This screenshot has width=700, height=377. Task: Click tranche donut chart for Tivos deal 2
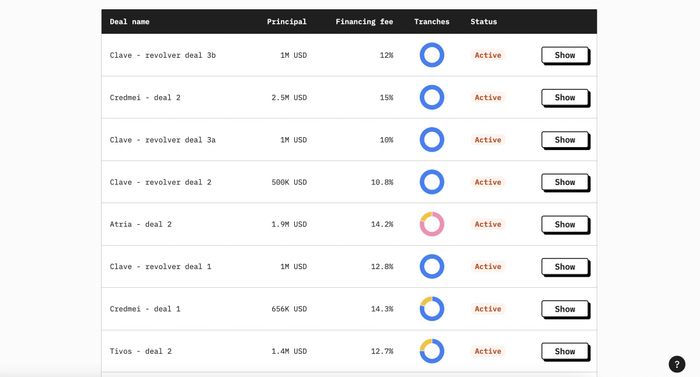point(432,351)
